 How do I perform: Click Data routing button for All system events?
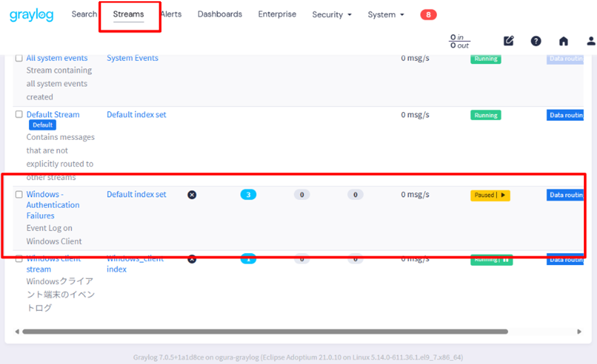pyautogui.click(x=565, y=59)
